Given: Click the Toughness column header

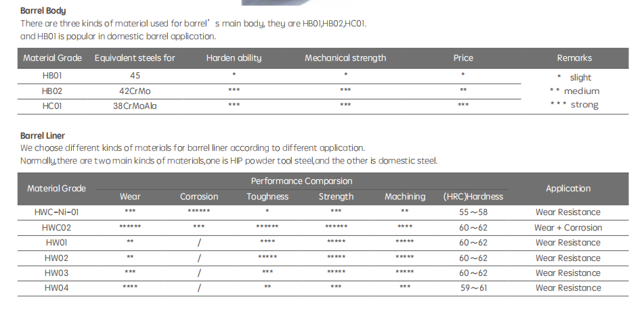Looking at the screenshot, I should [267, 197].
